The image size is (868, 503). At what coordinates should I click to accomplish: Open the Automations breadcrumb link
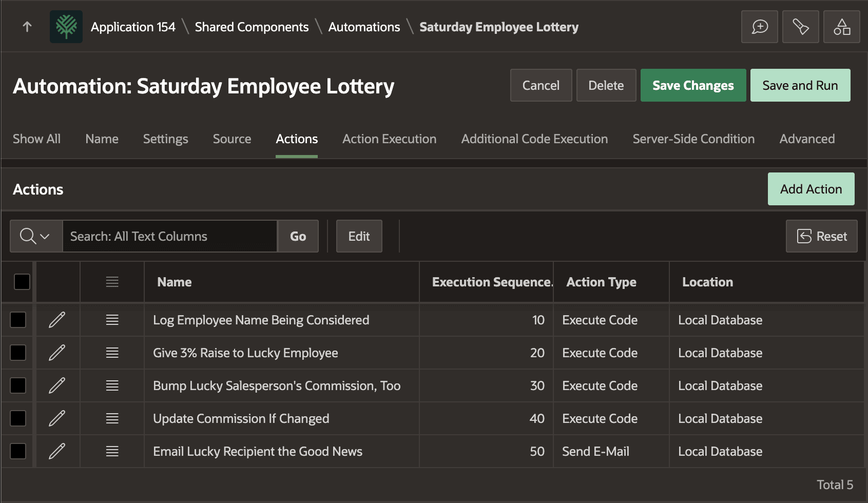click(364, 27)
